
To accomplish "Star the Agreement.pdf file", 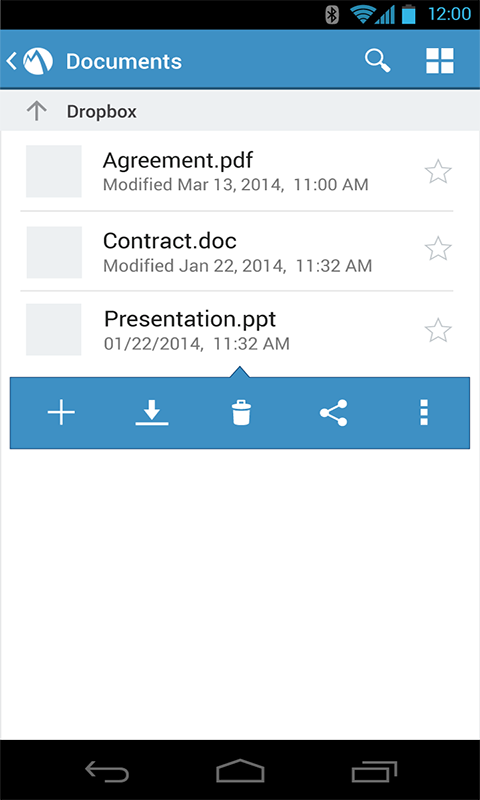I will pyautogui.click(x=438, y=171).
